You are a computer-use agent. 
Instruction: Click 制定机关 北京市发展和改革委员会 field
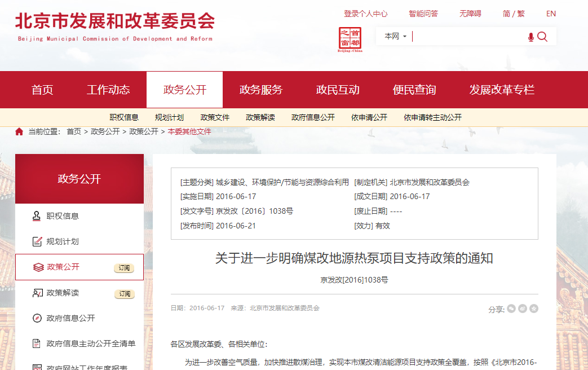pyautogui.click(x=412, y=182)
